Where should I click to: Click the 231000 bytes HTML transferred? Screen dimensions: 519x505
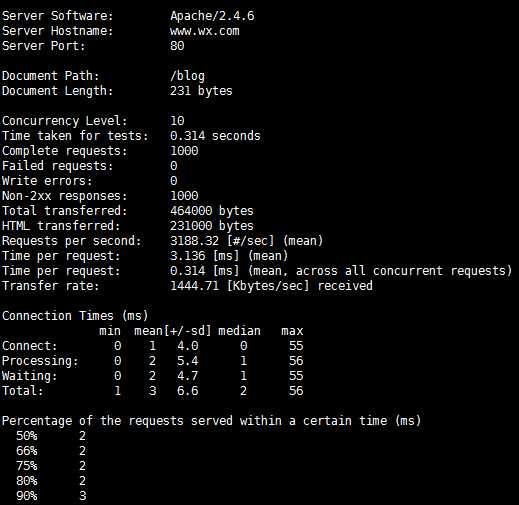pyautogui.click(x=212, y=226)
